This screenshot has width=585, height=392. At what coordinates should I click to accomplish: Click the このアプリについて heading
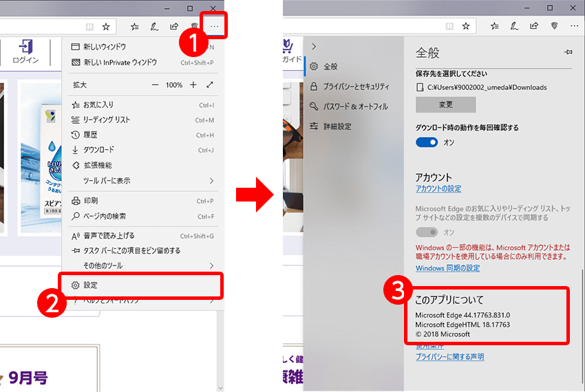coord(449,300)
